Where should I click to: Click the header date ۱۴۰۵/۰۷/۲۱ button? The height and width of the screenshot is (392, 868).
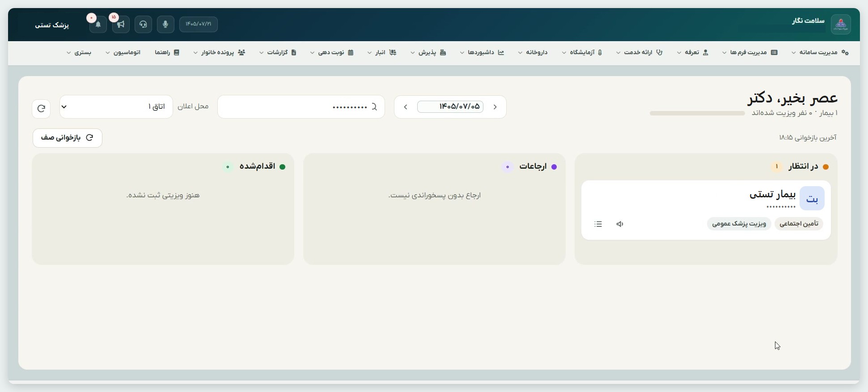(199, 24)
